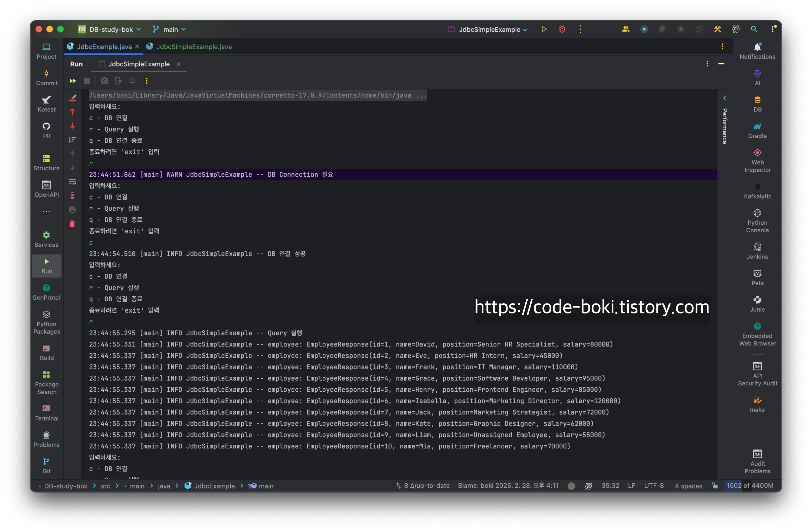Toggle read-only lock in status bar
Viewport: 812px width, 532px height.
(714, 486)
